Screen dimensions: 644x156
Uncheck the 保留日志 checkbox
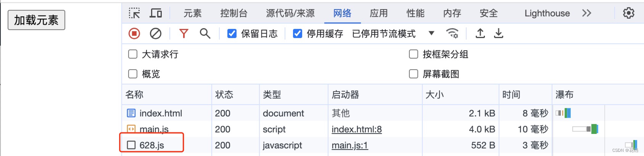click(232, 34)
